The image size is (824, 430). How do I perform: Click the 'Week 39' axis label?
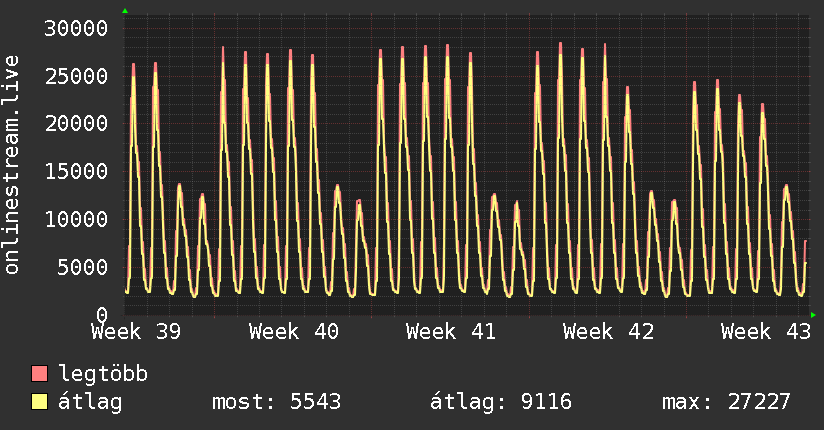click(x=136, y=332)
